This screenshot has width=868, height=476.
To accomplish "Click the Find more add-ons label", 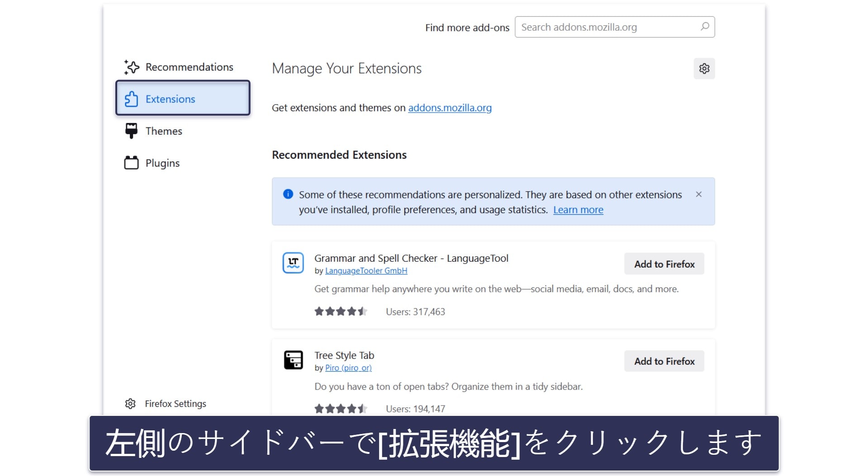I will pos(467,28).
